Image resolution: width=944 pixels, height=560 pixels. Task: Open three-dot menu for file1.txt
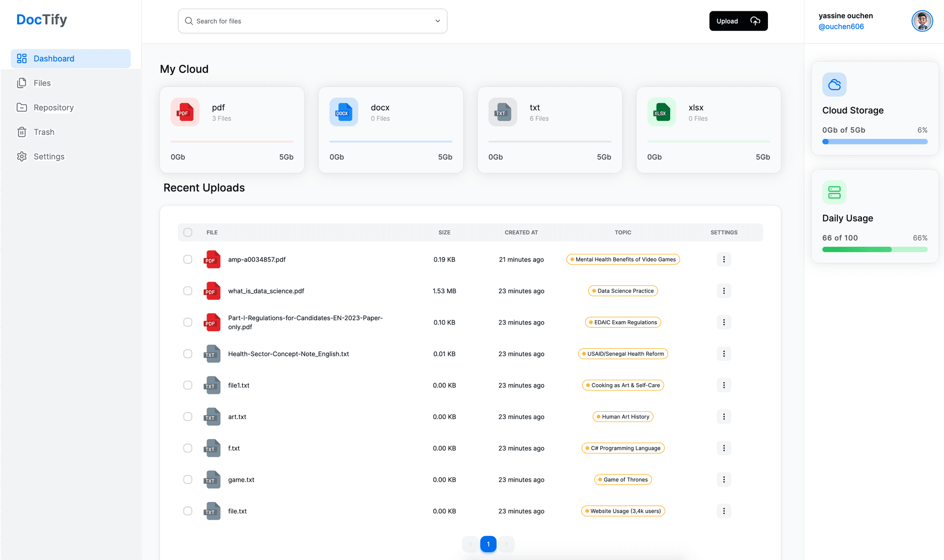724,385
